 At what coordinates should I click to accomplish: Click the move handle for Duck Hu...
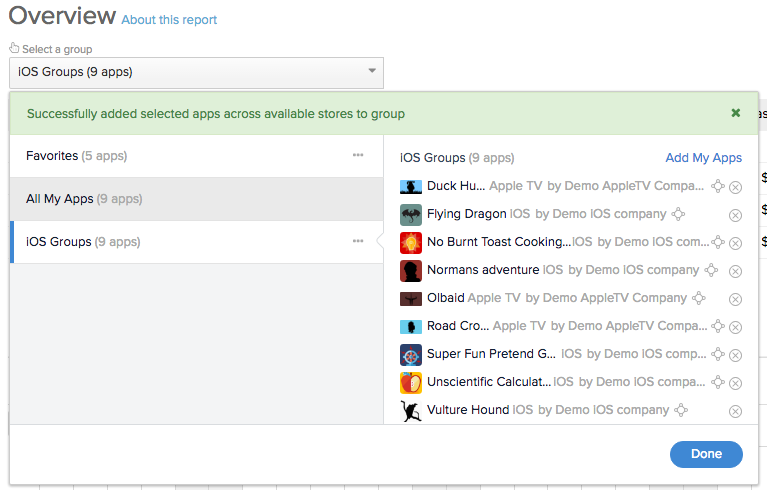pos(718,186)
